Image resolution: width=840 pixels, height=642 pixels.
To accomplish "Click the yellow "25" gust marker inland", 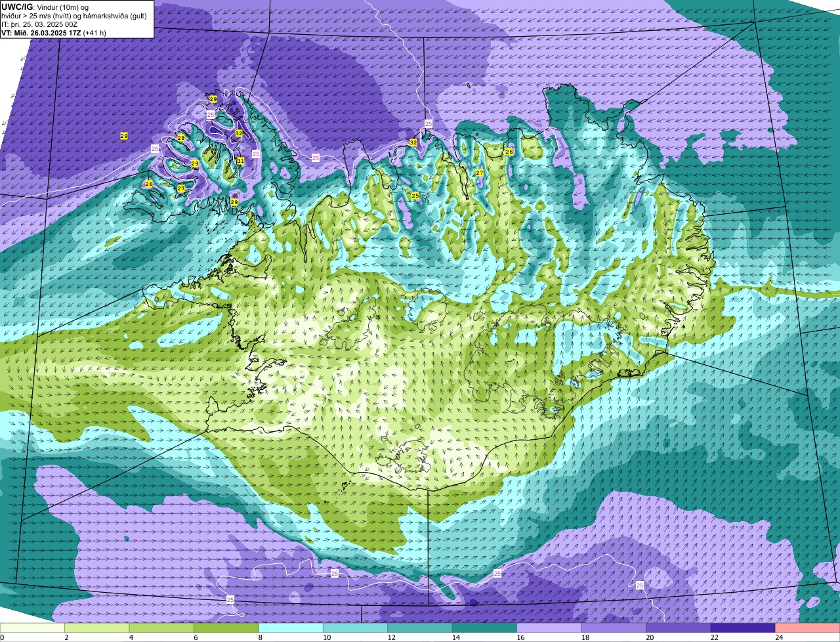I will click(x=415, y=196).
